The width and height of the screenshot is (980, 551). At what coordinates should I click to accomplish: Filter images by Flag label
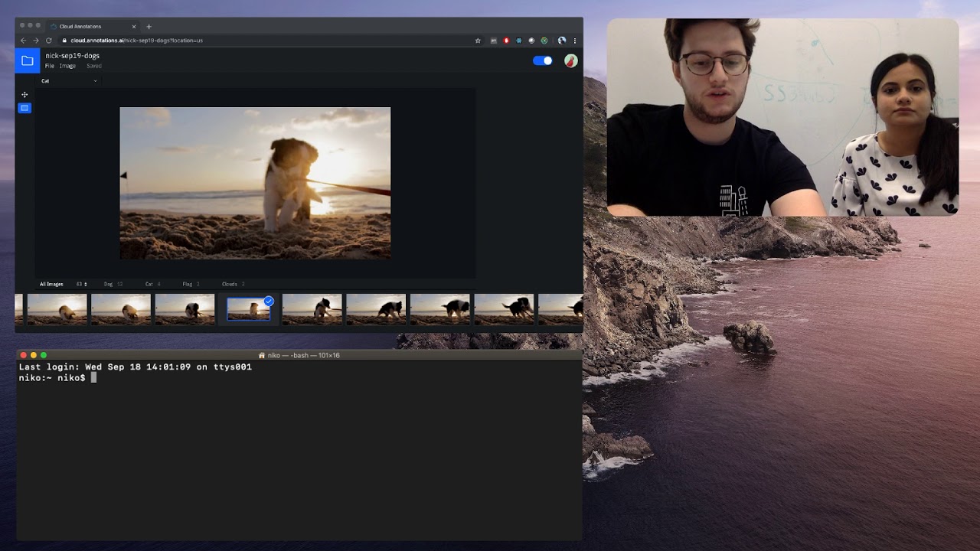[x=188, y=284]
